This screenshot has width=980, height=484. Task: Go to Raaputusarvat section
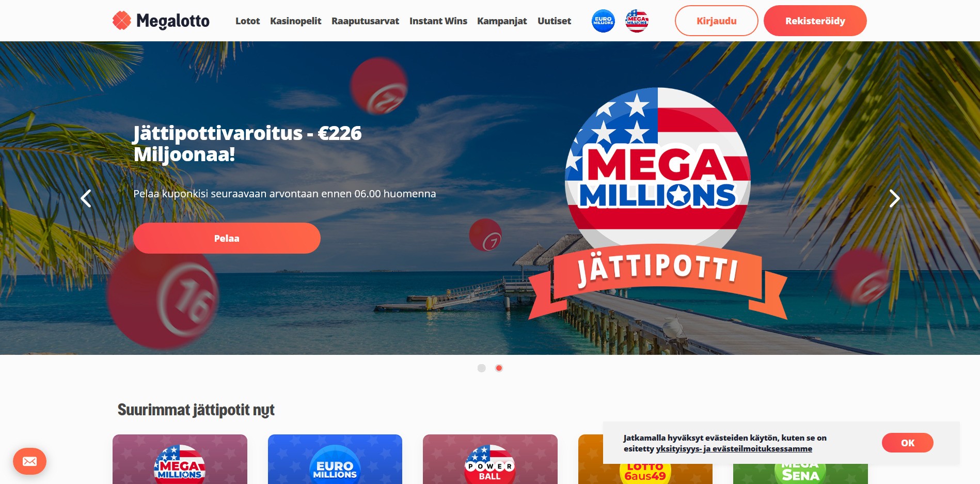point(365,21)
